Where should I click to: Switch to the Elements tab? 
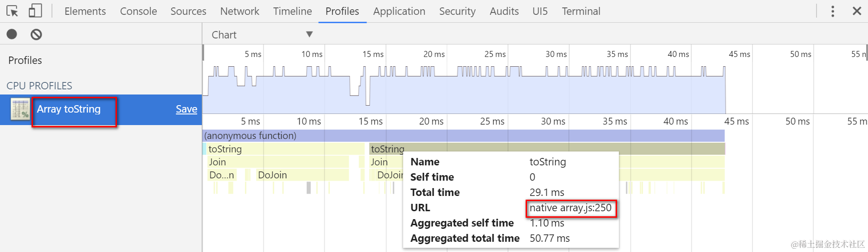pyautogui.click(x=85, y=11)
